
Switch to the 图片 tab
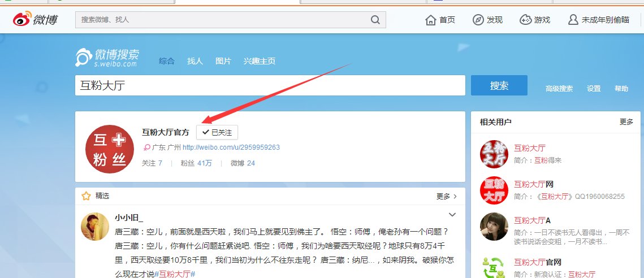(x=223, y=61)
